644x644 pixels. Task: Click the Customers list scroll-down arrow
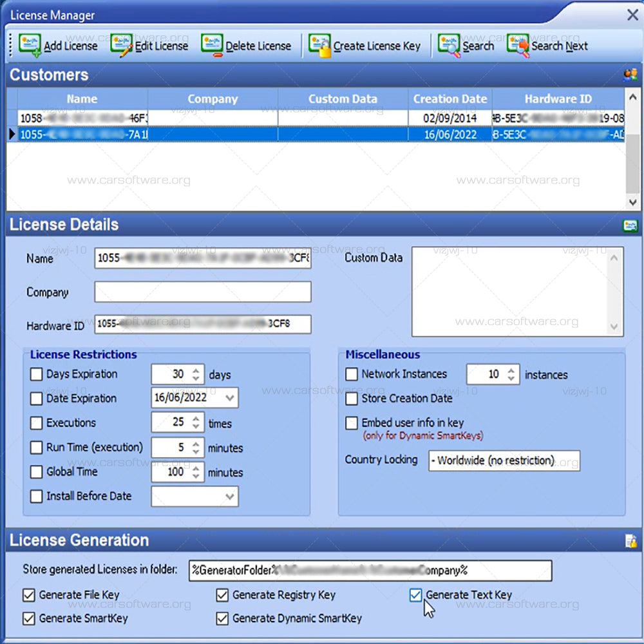tap(632, 202)
